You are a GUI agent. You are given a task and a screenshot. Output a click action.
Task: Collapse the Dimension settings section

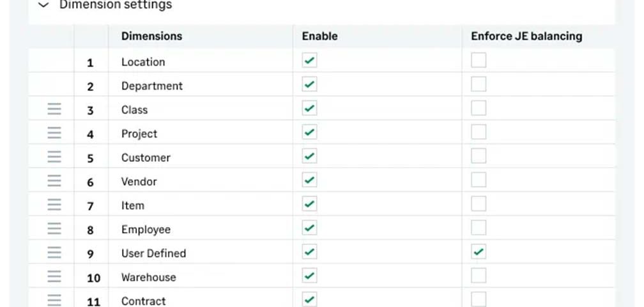(43, 5)
